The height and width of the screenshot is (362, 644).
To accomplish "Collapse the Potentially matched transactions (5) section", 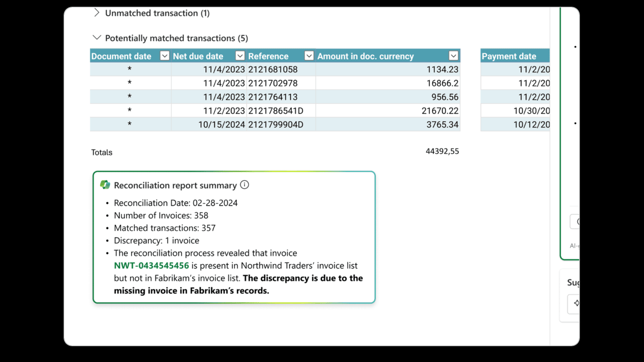I will pos(97,38).
